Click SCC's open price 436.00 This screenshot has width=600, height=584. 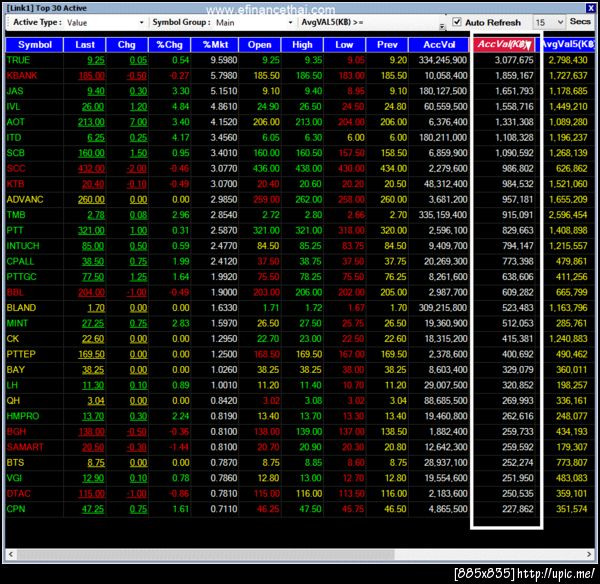(266, 168)
